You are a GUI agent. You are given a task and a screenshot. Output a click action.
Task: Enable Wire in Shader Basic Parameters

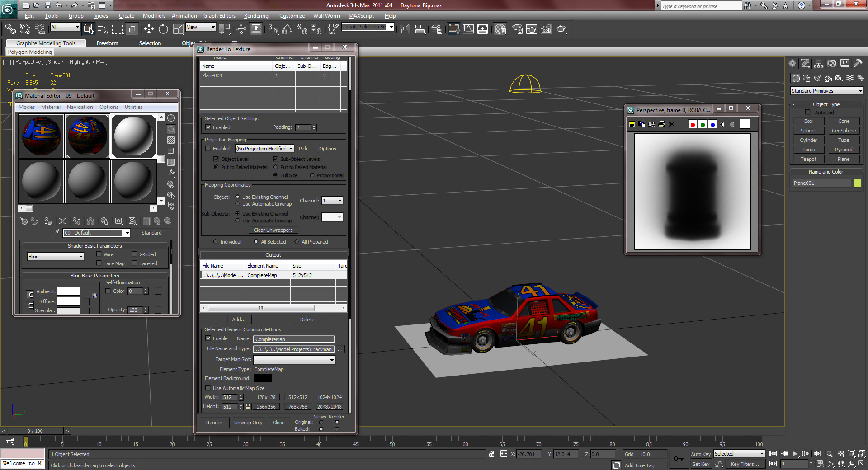[x=99, y=254]
